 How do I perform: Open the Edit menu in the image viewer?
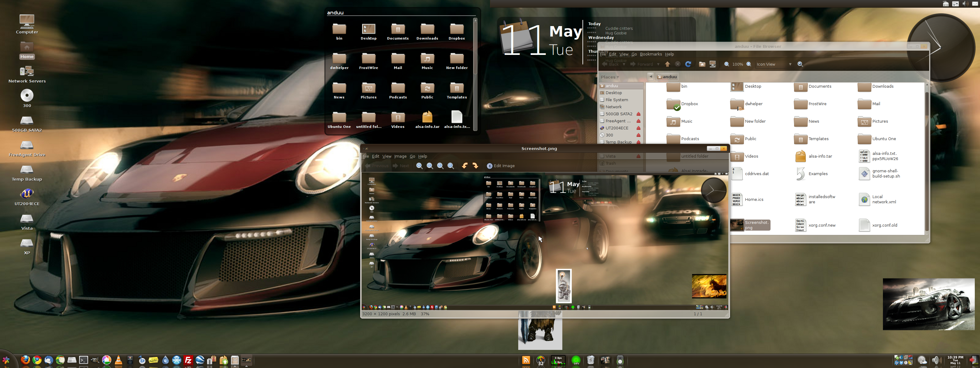(x=375, y=156)
